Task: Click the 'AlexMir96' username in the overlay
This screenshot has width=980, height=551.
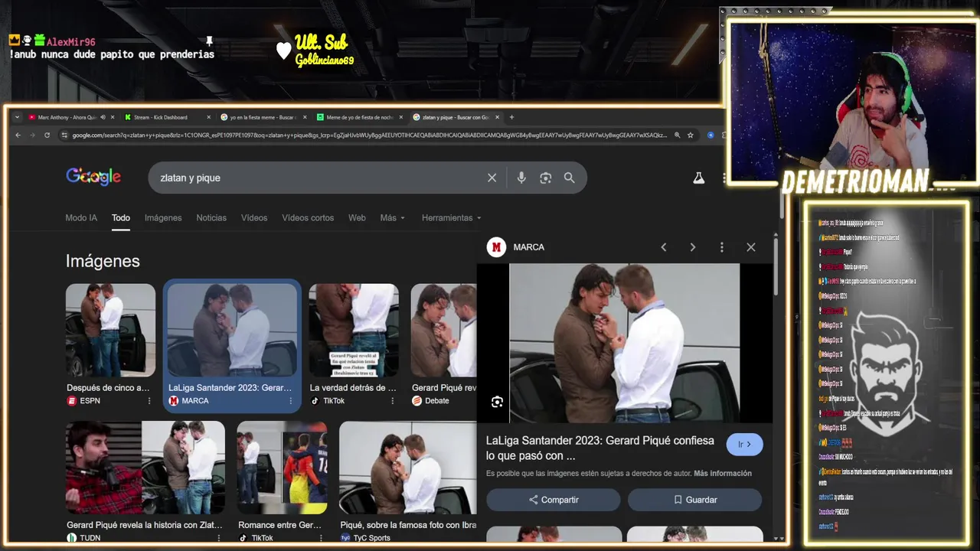Action: [x=71, y=42]
